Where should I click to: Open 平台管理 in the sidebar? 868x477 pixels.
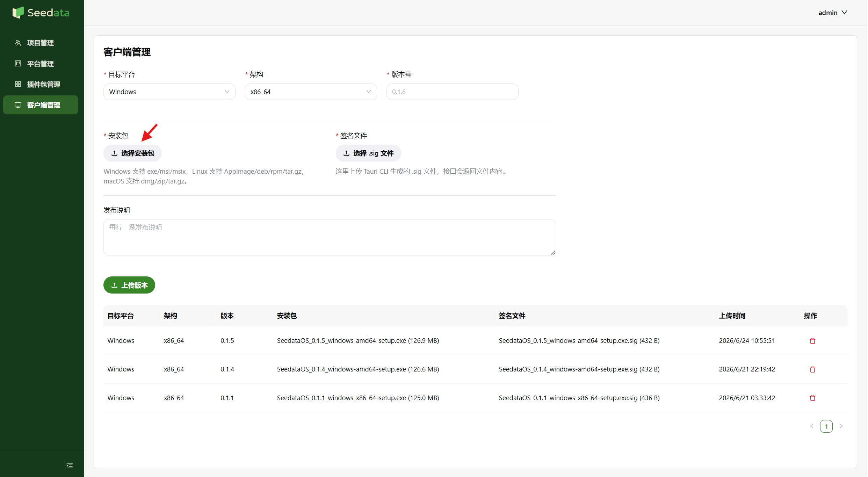click(x=41, y=64)
